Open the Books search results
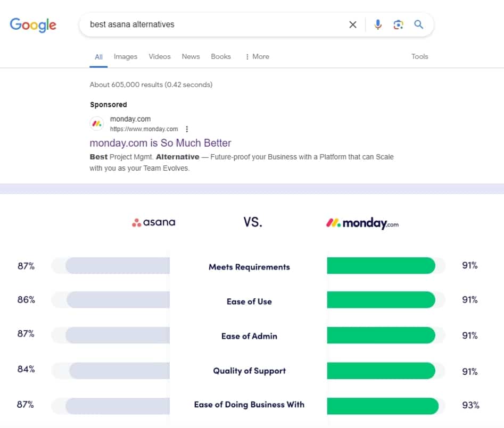The image size is (504, 428). (220, 56)
